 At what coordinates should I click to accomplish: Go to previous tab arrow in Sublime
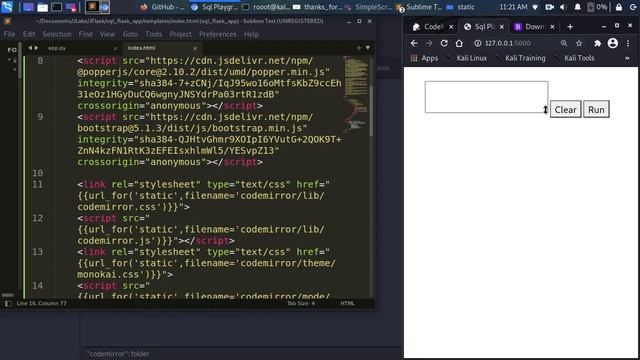click(x=30, y=48)
